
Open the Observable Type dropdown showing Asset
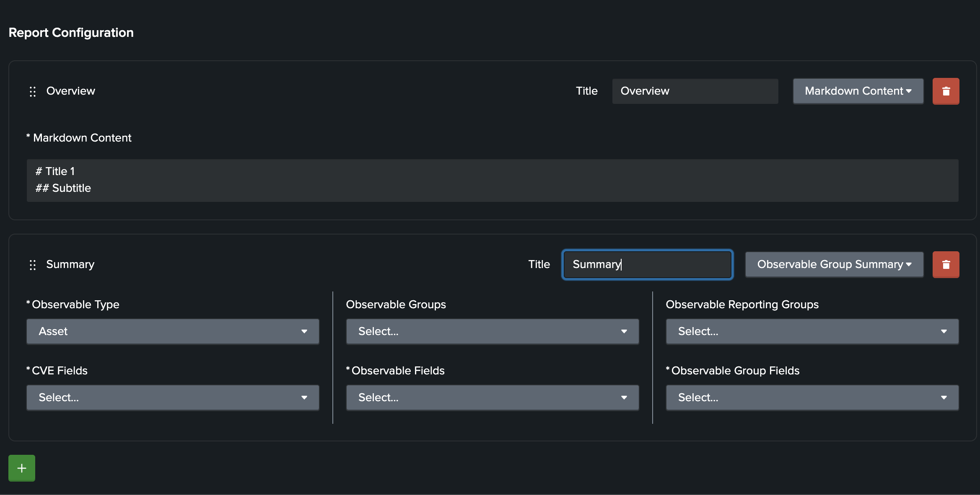click(x=172, y=331)
